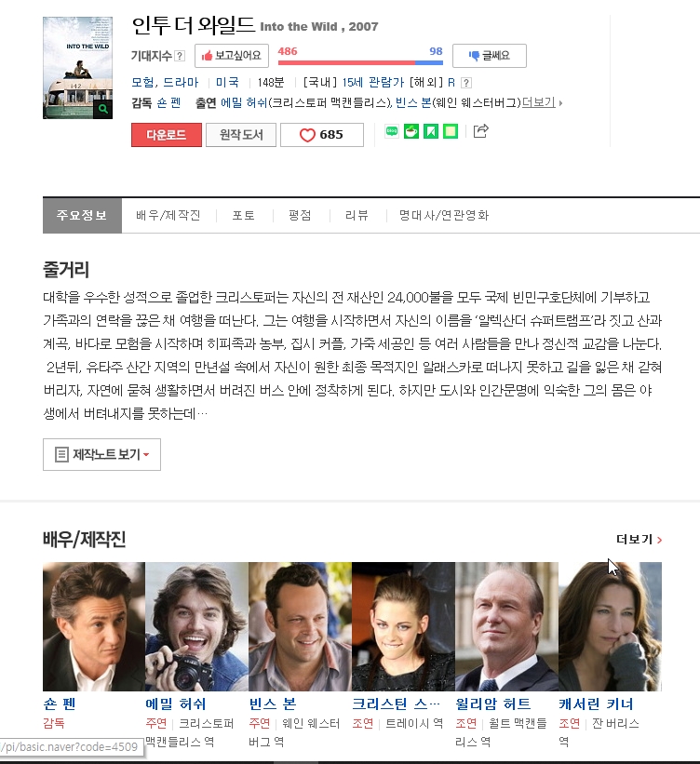Open 더보기 in the 배우/제작진 section

point(639,540)
